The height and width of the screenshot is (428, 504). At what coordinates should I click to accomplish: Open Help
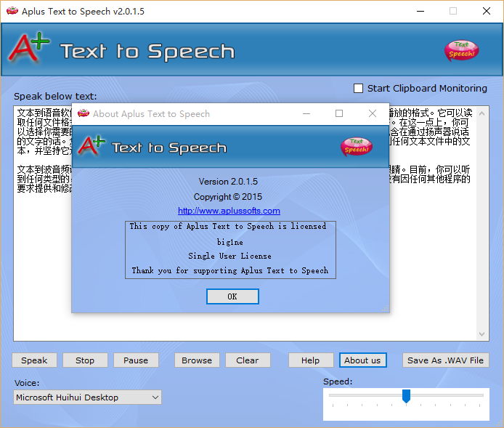pyautogui.click(x=310, y=360)
